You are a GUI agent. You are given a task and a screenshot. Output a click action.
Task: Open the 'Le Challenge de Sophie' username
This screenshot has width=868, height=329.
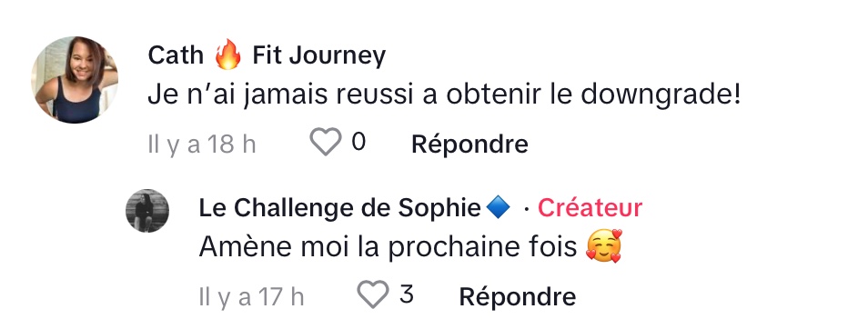339,208
